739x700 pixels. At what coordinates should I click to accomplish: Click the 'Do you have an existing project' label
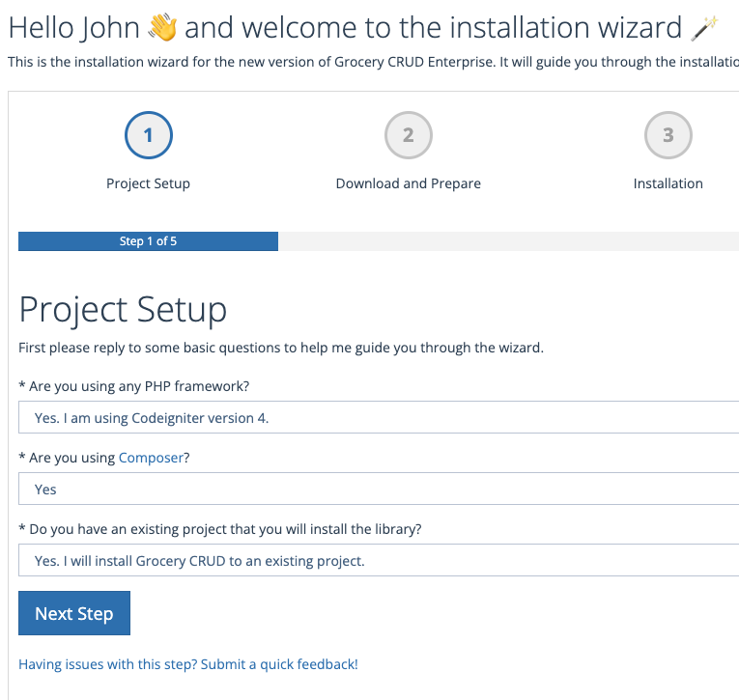[x=220, y=529]
